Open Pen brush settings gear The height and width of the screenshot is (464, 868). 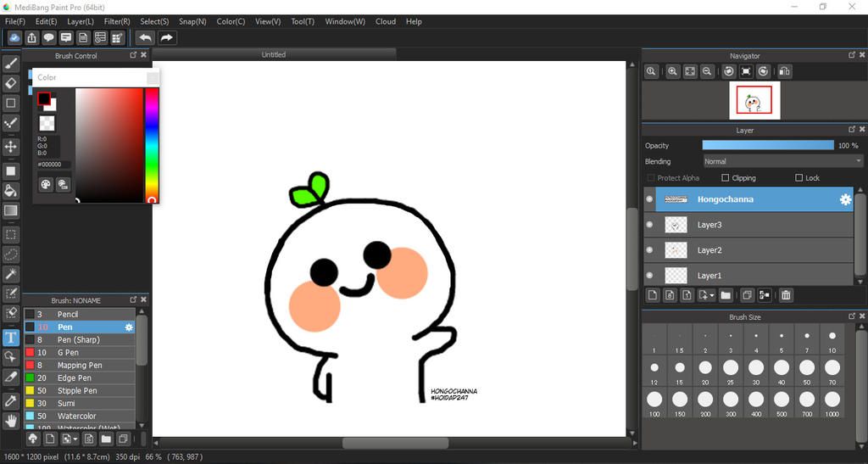click(129, 327)
